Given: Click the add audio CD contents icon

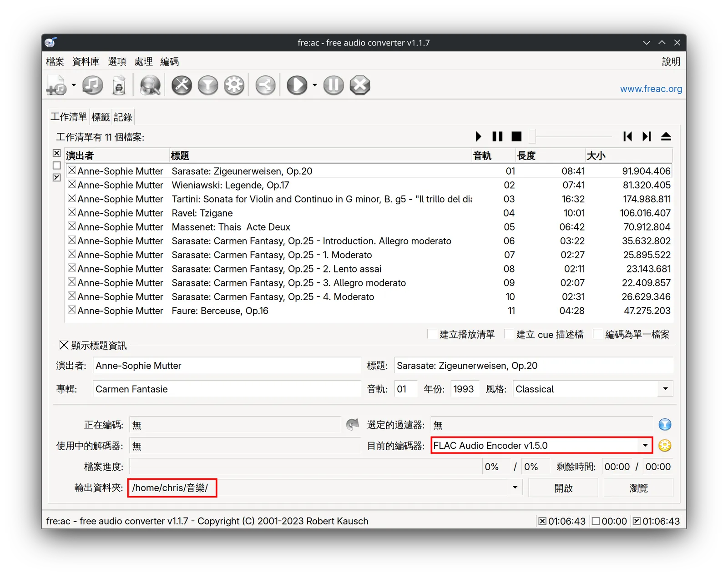Looking at the screenshot, I should coord(92,85).
